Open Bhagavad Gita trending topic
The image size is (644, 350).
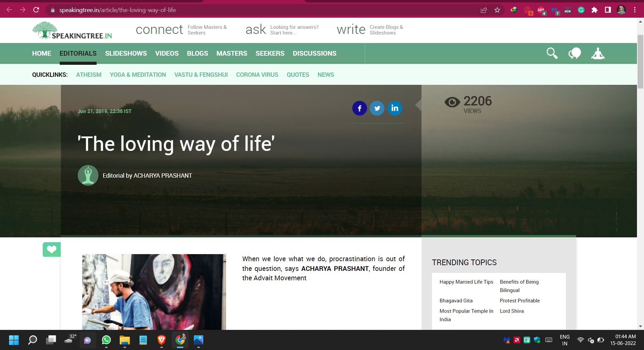[456, 301]
